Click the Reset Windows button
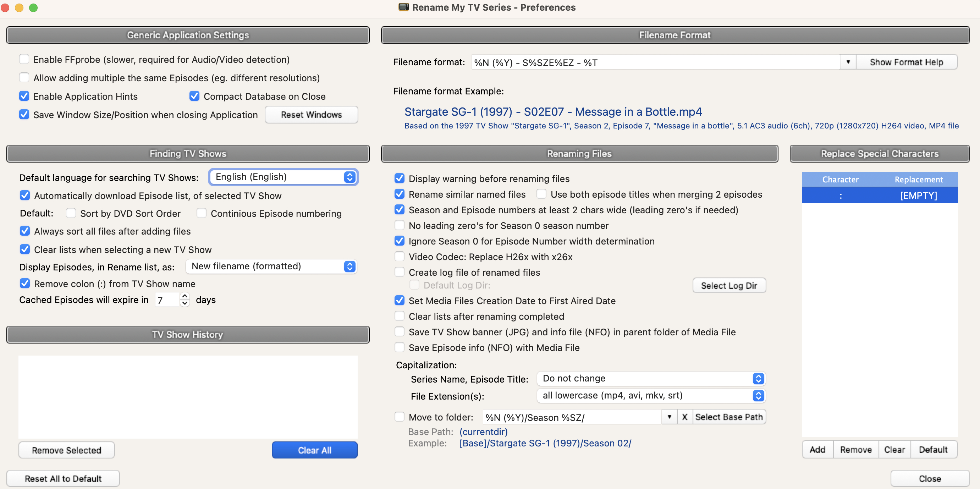980x489 pixels. tap(311, 115)
